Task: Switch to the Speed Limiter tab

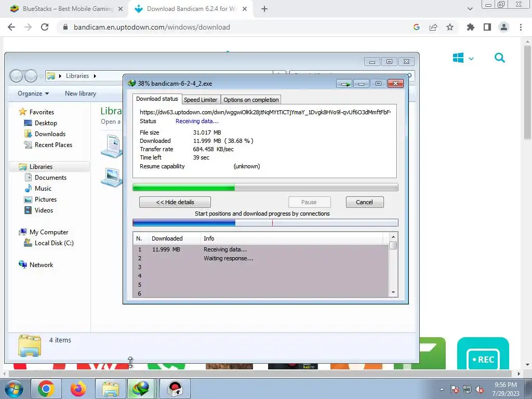Action: (201, 100)
